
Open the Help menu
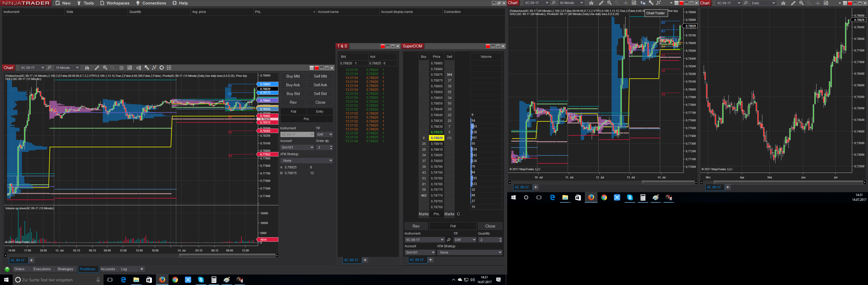tap(180, 3)
